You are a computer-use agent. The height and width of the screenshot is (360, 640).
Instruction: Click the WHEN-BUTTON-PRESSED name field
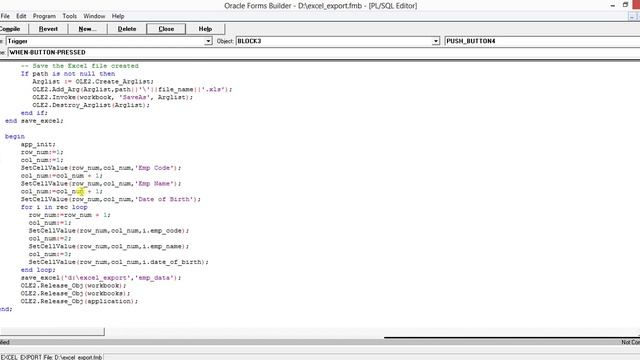(324, 52)
